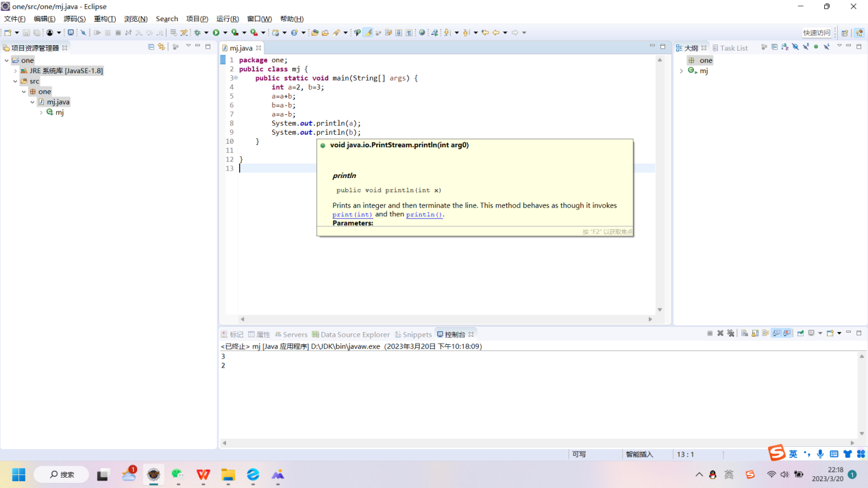Open project explorer View Menu triangle

pos(188,46)
